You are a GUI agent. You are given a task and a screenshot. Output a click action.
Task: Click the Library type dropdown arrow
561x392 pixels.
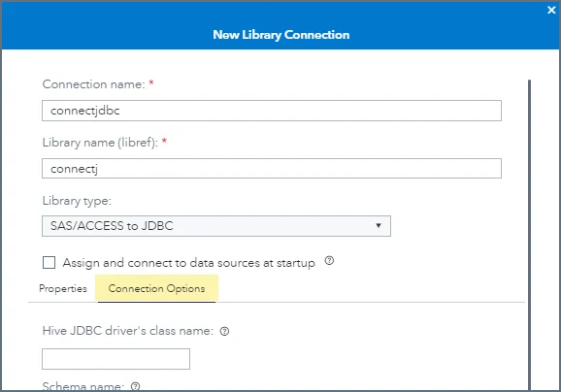click(379, 225)
